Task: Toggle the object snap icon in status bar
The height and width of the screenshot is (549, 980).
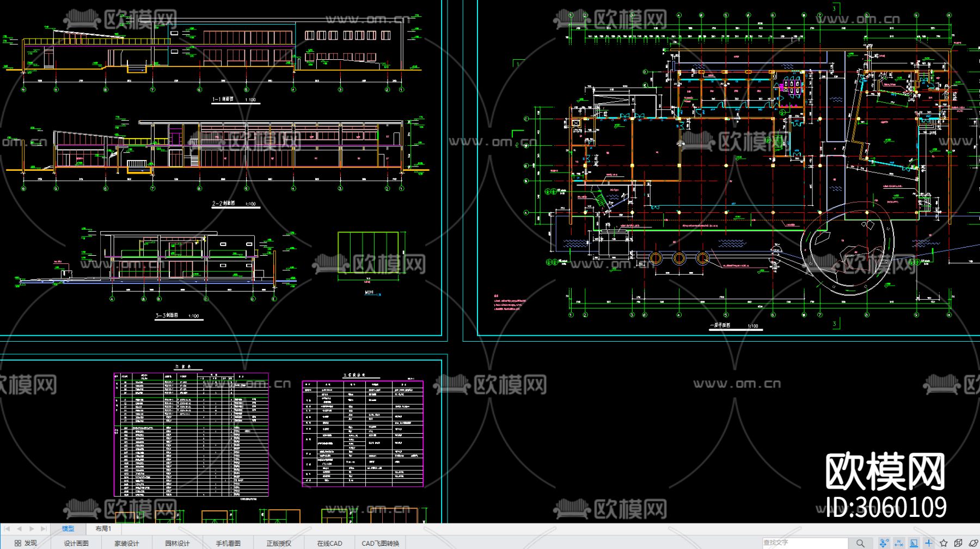Action: pyautogui.click(x=884, y=543)
